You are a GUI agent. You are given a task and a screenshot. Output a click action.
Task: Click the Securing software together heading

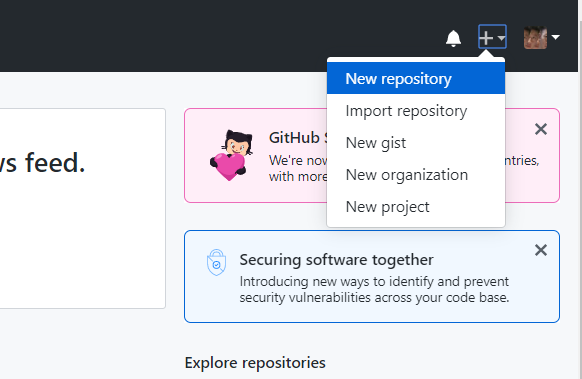336,259
